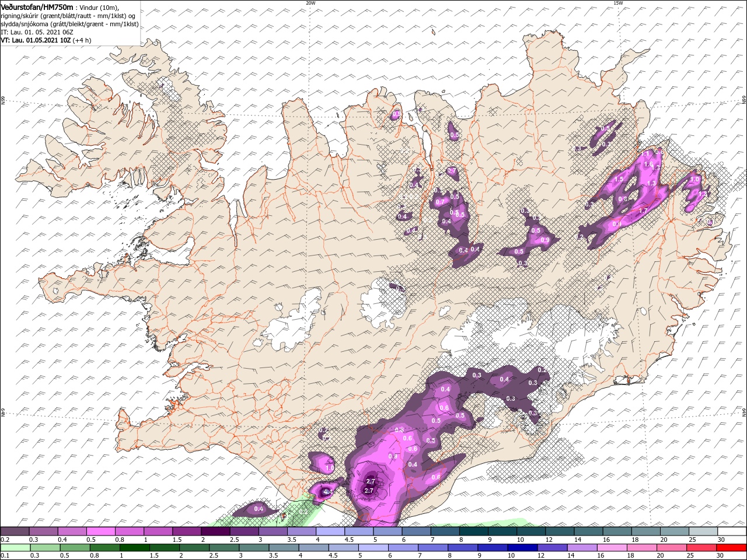Click the '1.7' precipitation value on the map
Image resolution: width=747 pixels, height=560 pixels.
click(644, 211)
